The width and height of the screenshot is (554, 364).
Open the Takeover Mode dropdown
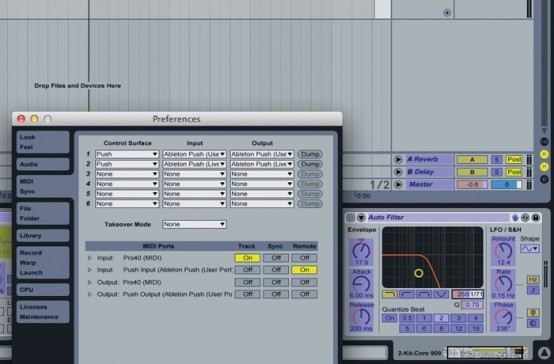coord(194,224)
